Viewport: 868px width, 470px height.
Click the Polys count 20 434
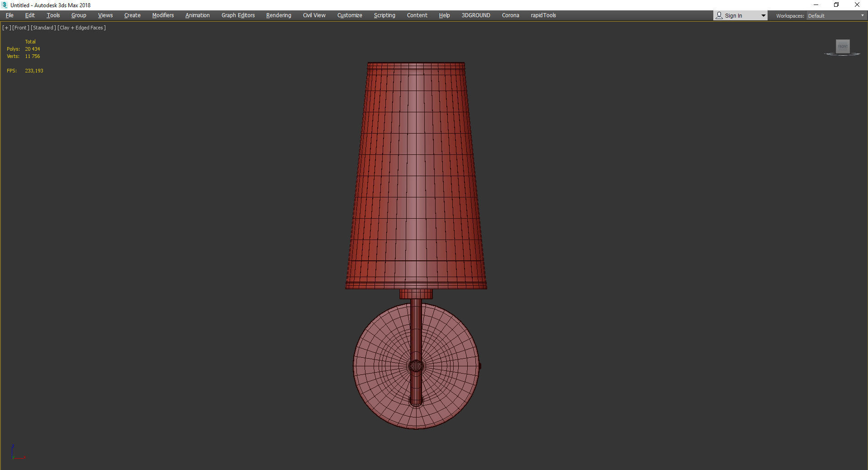click(x=33, y=49)
